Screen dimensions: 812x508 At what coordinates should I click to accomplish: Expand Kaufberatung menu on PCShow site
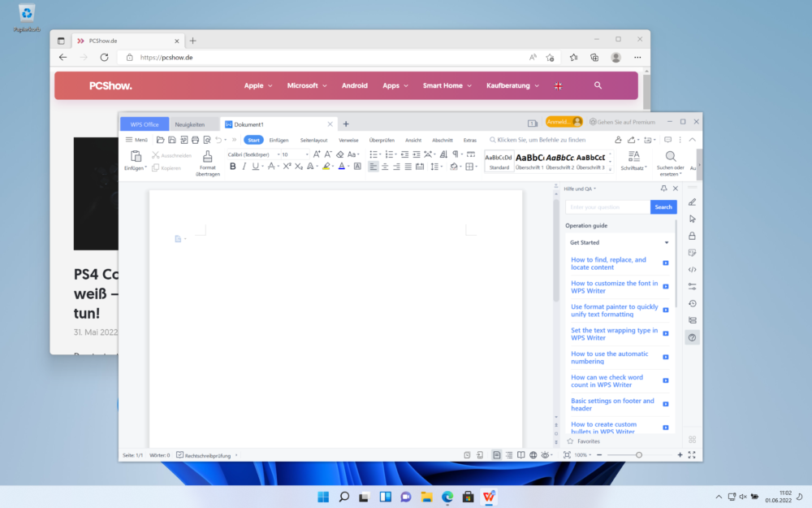pyautogui.click(x=512, y=85)
